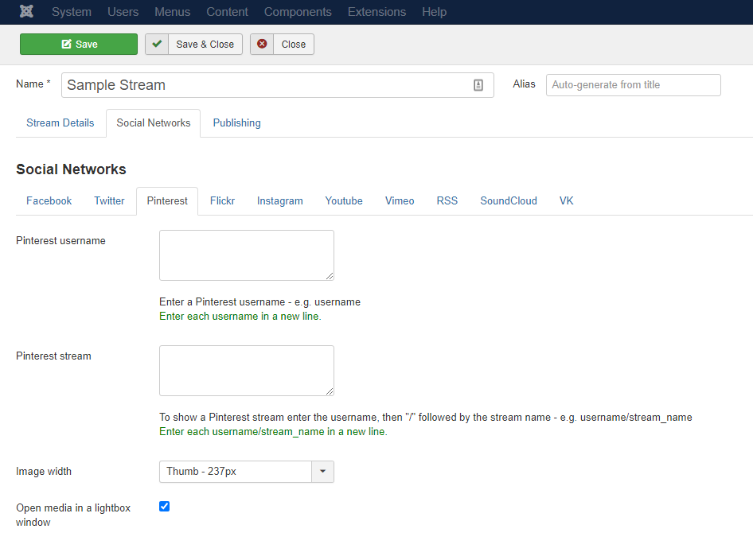Viewport: 753px width, 560px height.
Task: Open the Instagram network tab
Action: click(x=280, y=200)
